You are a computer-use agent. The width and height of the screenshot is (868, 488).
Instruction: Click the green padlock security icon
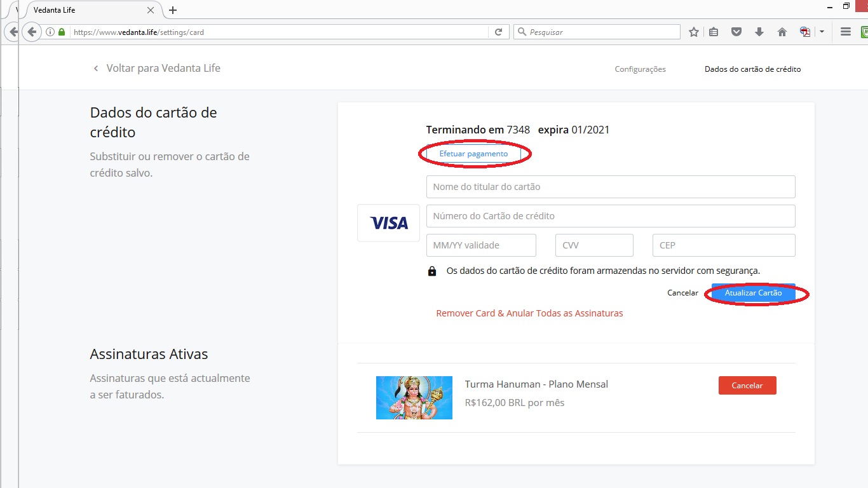62,32
